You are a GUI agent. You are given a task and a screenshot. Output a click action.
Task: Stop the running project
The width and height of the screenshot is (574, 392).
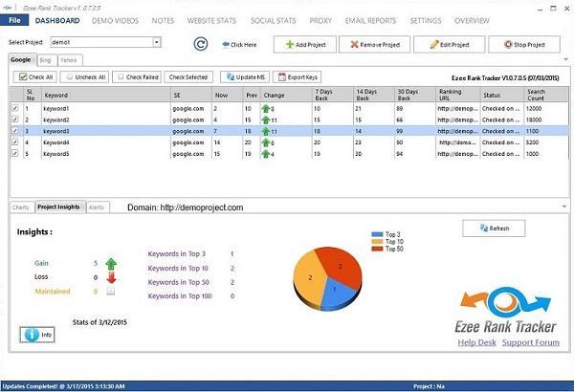click(x=524, y=45)
